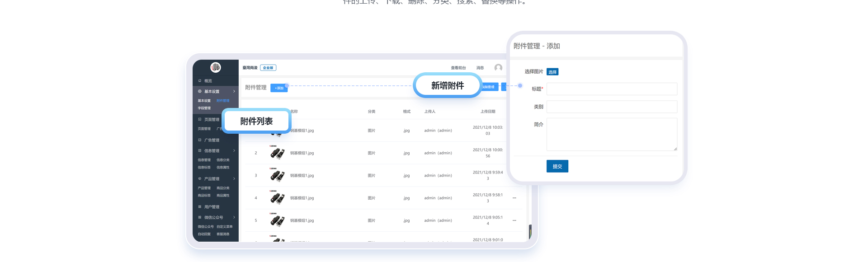Click the icon beside 页面管理 section
868x262 pixels.
point(200,120)
